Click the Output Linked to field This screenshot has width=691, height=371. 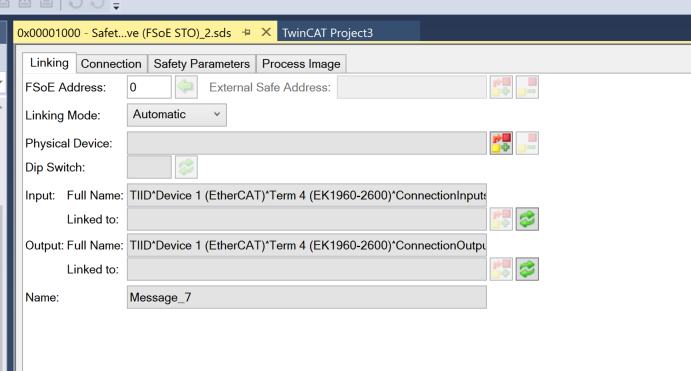(x=307, y=269)
